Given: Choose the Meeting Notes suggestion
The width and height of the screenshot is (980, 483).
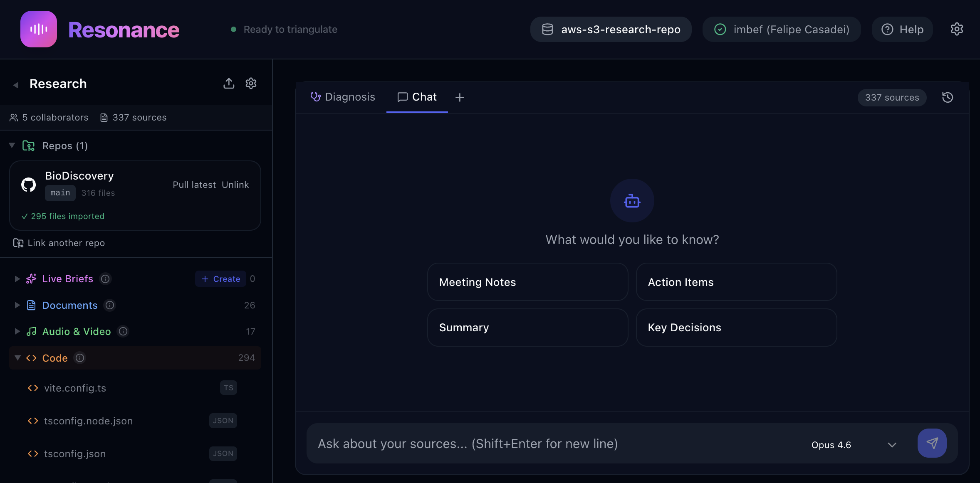Looking at the screenshot, I should pyautogui.click(x=527, y=282).
